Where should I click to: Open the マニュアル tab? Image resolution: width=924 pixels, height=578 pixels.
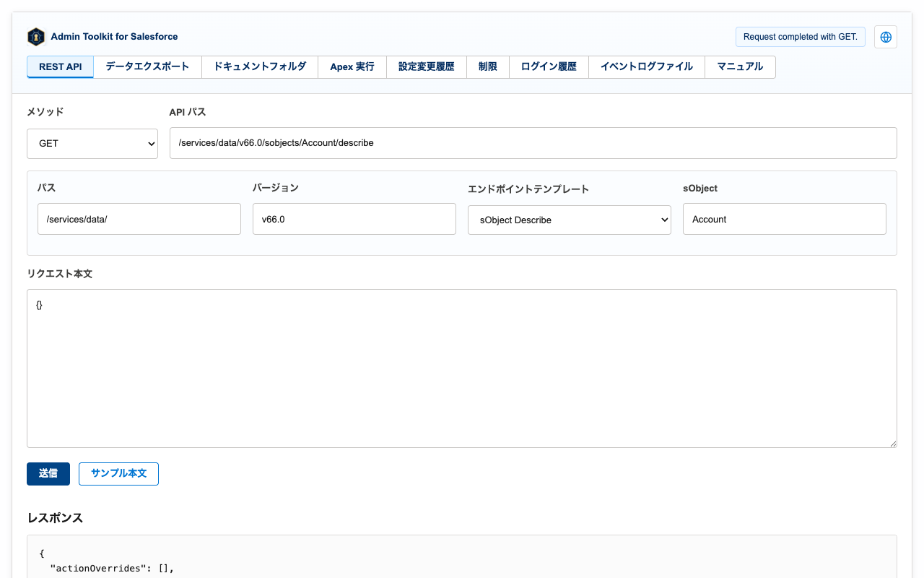click(740, 66)
